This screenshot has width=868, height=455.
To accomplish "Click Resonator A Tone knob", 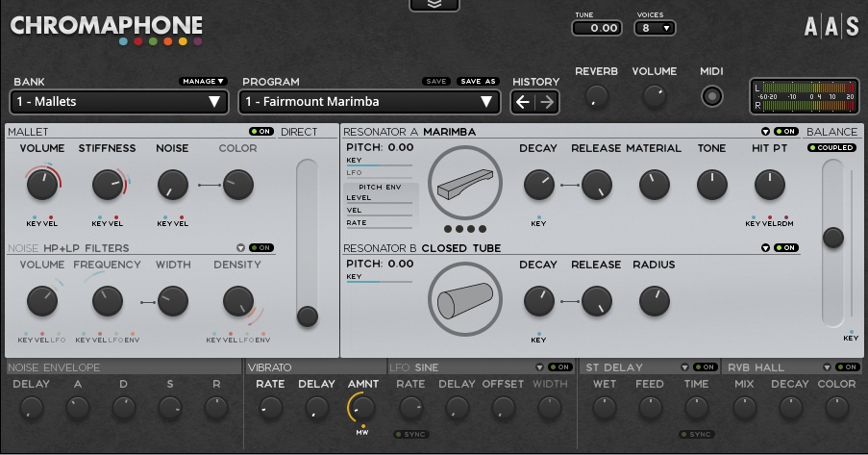I will [712, 185].
